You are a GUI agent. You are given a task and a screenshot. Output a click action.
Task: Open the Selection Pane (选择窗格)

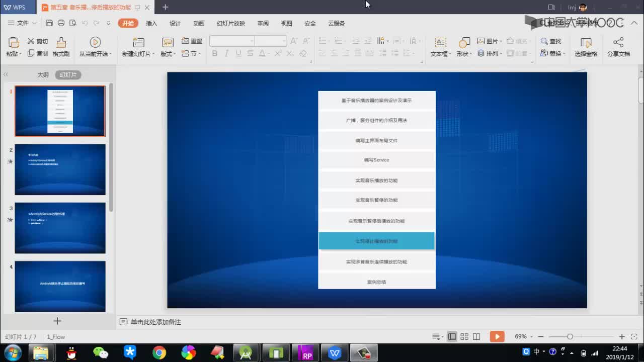tap(586, 47)
